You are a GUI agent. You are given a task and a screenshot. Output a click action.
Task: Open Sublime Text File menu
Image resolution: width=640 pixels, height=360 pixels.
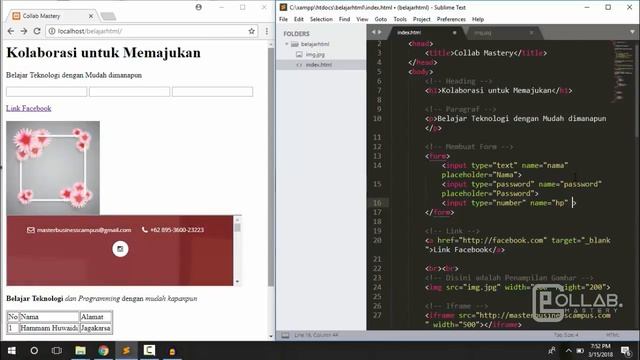tap(283, 19)
